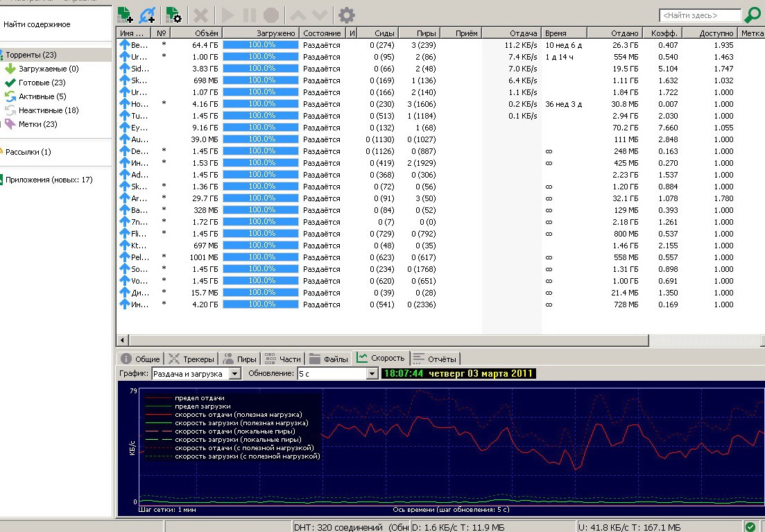Click '36 нед 3 д' time cell
Image resolution: width=765 pixels, height=532 pixels.
click(x=563, y=104)
